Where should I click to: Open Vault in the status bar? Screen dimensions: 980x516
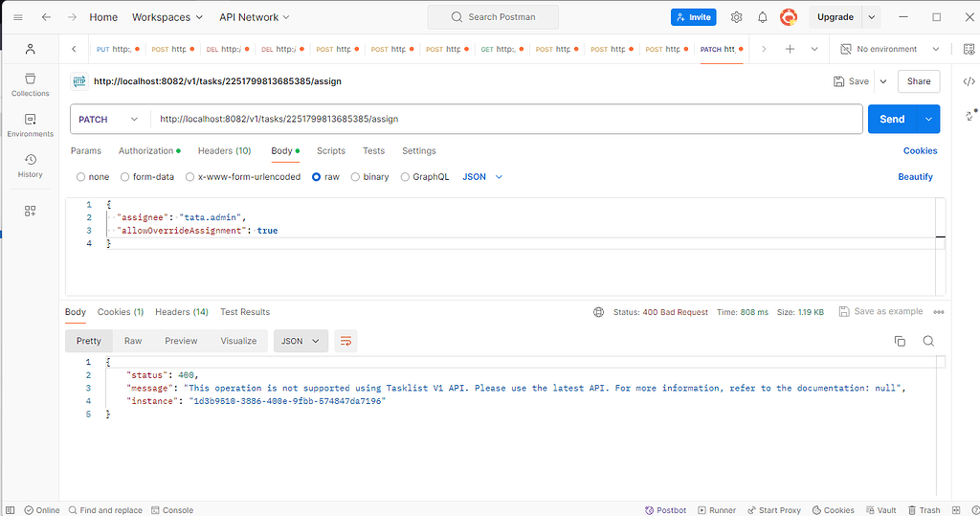(x=881, y=510)
